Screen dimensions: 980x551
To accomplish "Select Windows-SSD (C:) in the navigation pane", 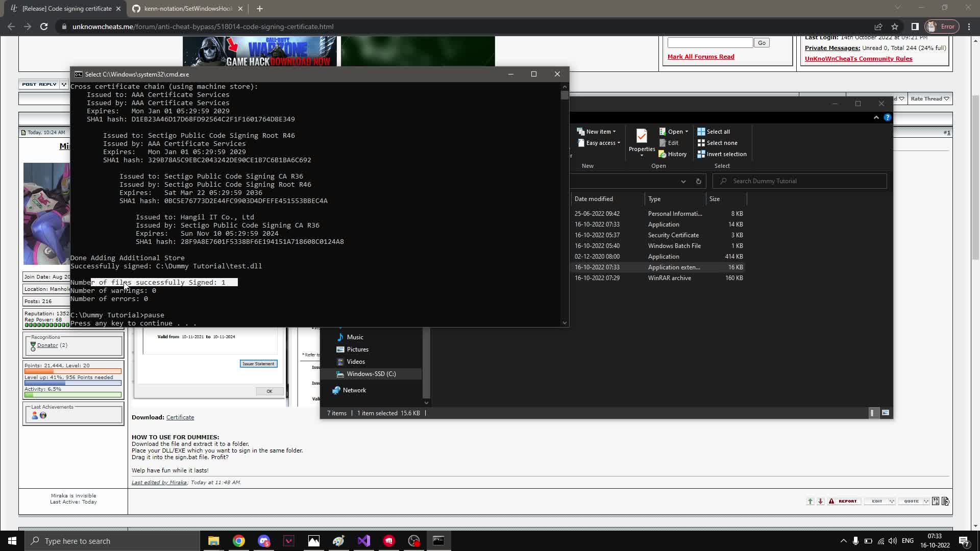I will pos(371,374).
